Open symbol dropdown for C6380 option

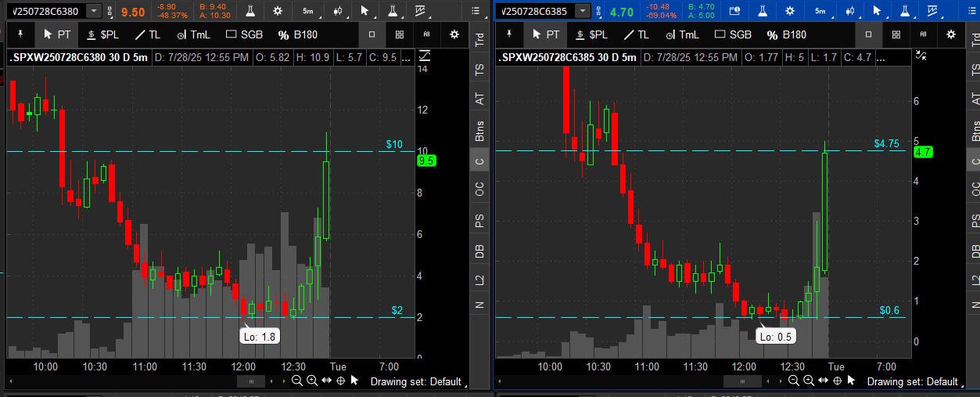coord(94,11)
